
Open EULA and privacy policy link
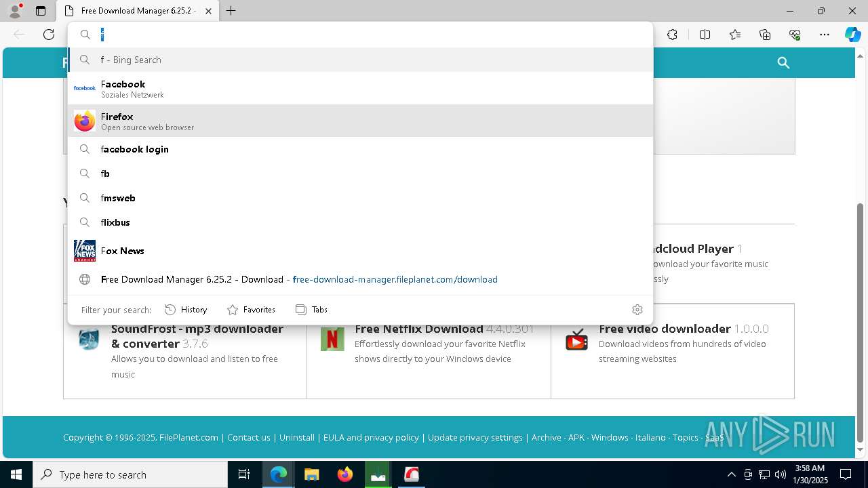point(371,438)
